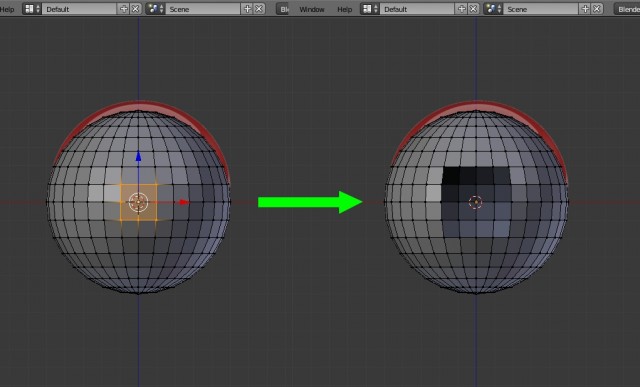Add new screen layout in left Blender header
640x387 pixels.
124,9
